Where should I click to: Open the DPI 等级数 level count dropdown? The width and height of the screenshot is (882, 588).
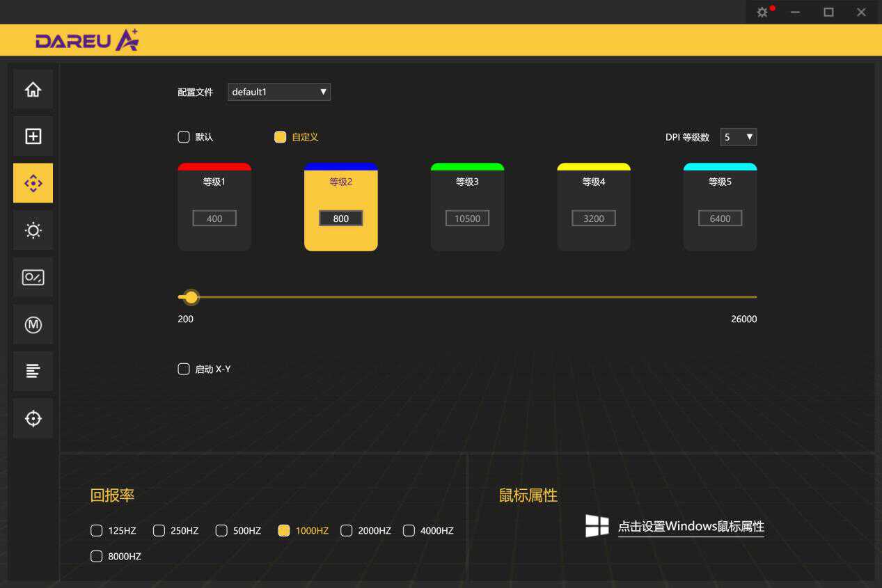[x=738, y=136]
